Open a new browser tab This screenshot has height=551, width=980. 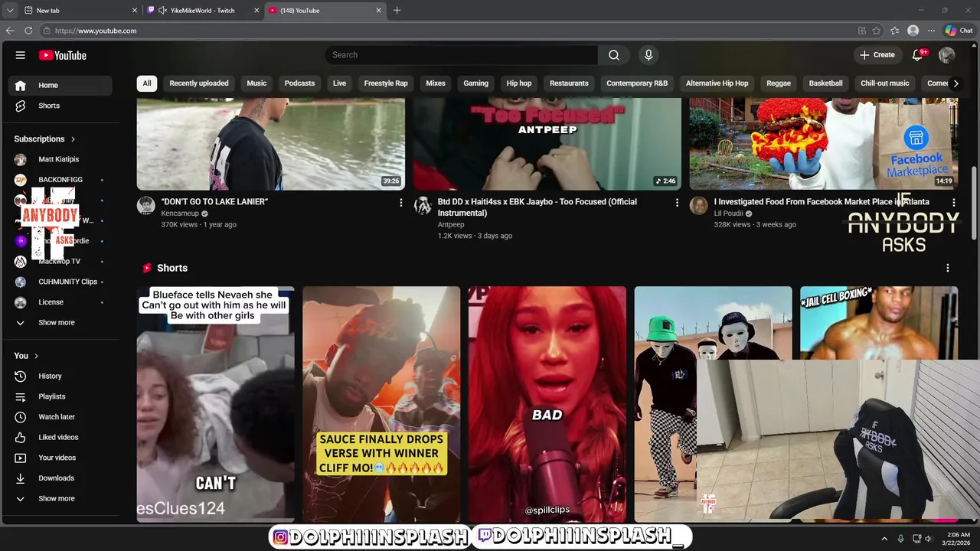[397, 11]
